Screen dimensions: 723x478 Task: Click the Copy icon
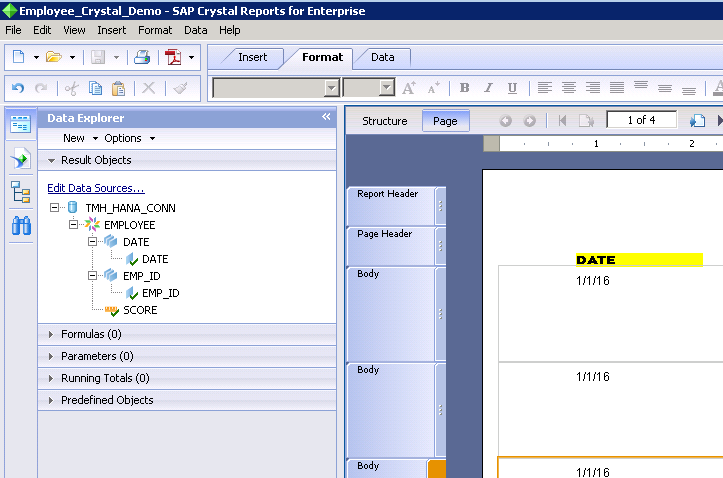click(x=95, y=88)
